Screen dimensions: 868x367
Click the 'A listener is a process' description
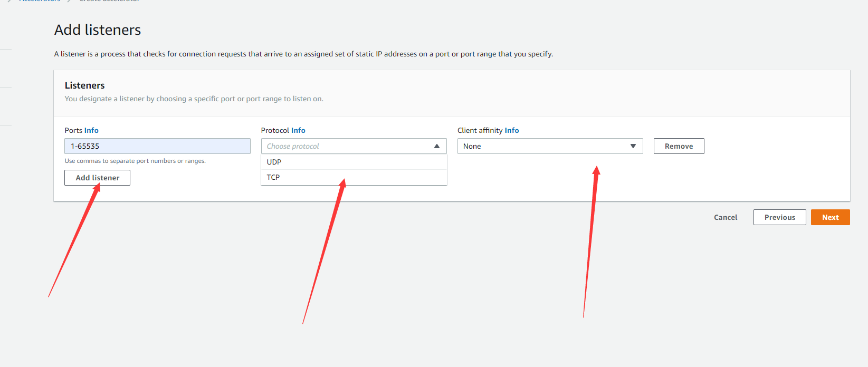[303, 54]
